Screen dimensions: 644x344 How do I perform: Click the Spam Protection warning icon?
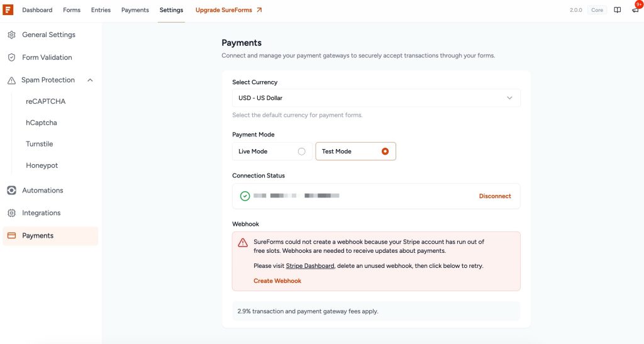[x=11, y=80]
